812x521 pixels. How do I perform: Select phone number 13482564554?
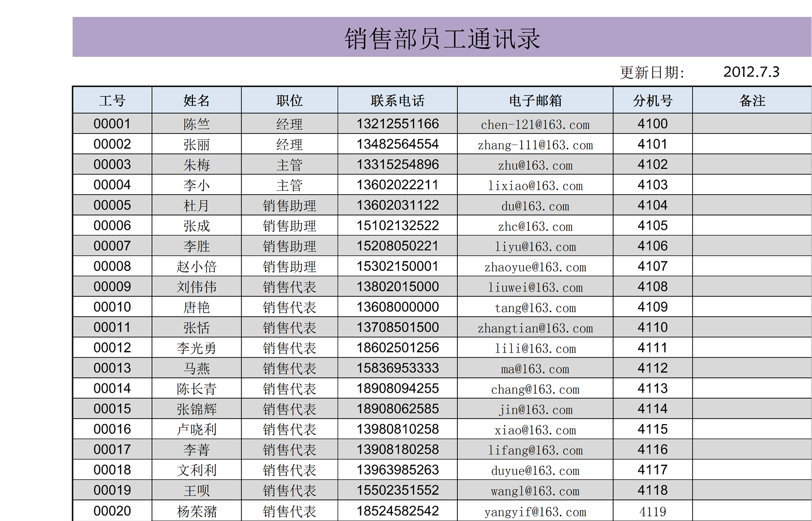(397, 145)
